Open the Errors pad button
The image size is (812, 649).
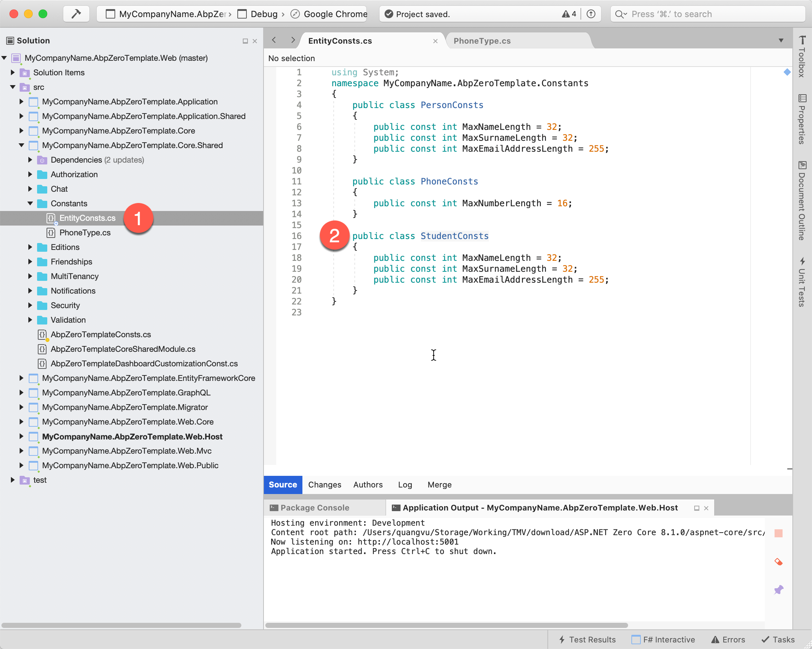click(x=728, y=640)
